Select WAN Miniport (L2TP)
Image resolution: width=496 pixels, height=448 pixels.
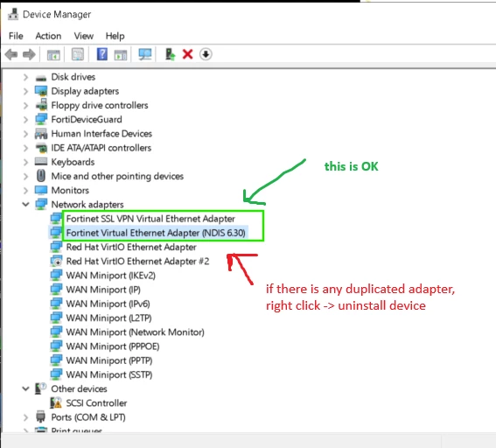[108, 318]
